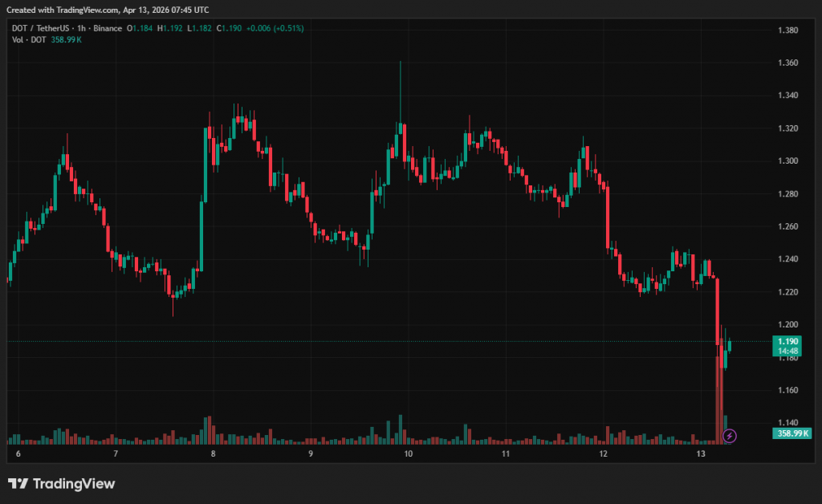Viewport: 822px width, 504px height.
Task: Click the date label 13 on time axis
Action: (701, 454)
